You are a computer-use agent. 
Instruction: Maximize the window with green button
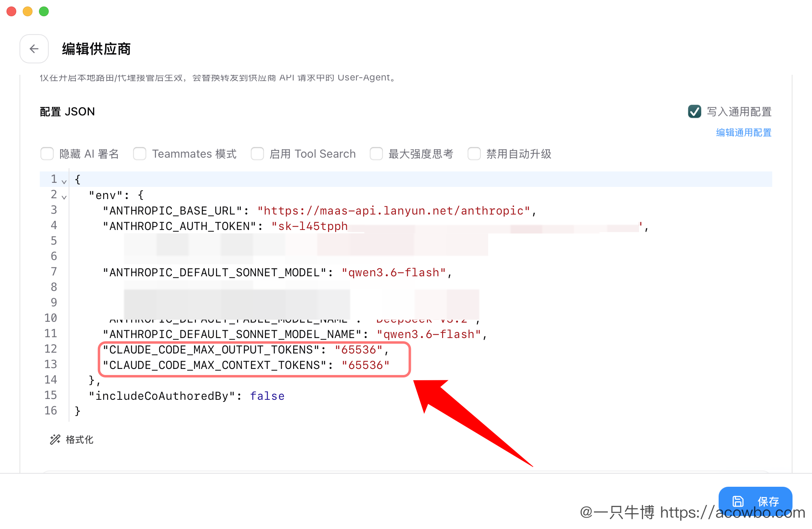[x=44, y=11]
